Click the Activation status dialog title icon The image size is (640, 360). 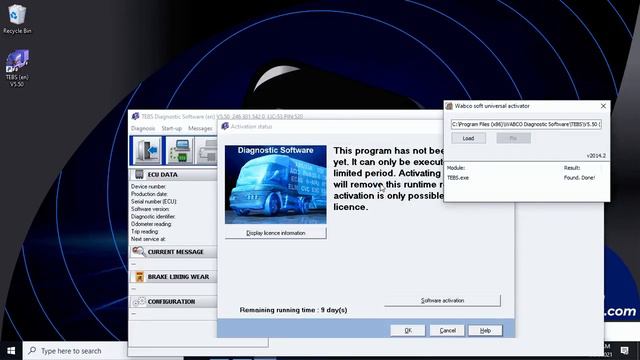point(225,126)
